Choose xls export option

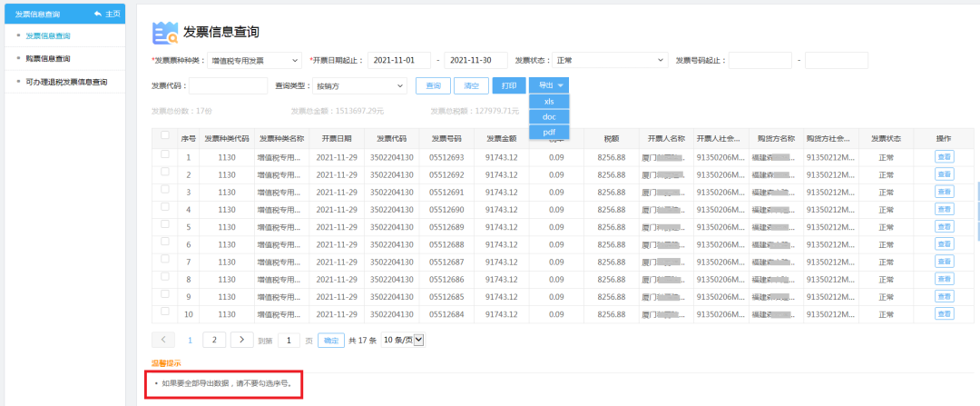(549, 102)
